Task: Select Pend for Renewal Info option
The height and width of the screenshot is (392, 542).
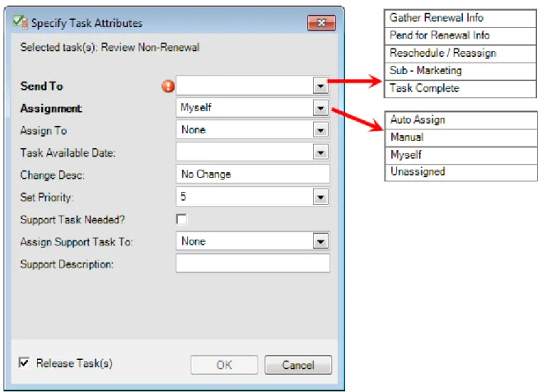Action: [x=460, y=36]
